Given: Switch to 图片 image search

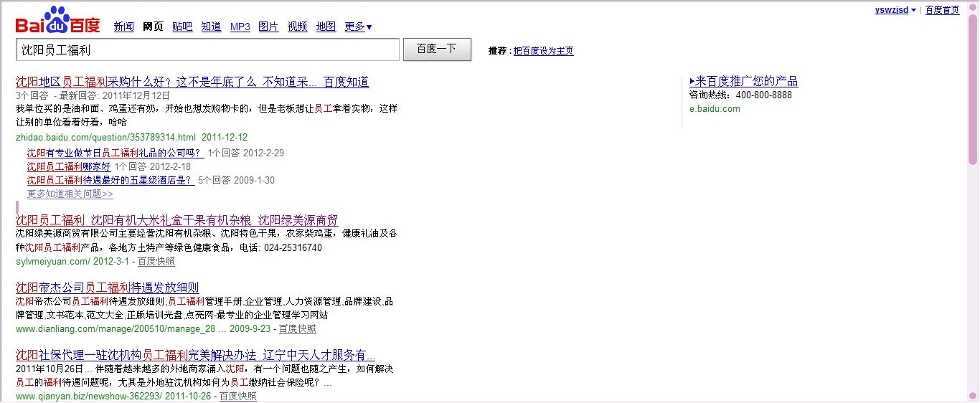Looking at the screenshot, I should pyautogui.click(x=268, y=27).
